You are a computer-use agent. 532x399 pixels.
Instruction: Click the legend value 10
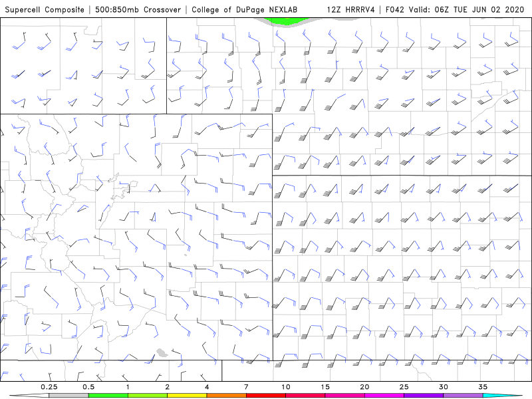pyautogui.click(x=286, y=387)
